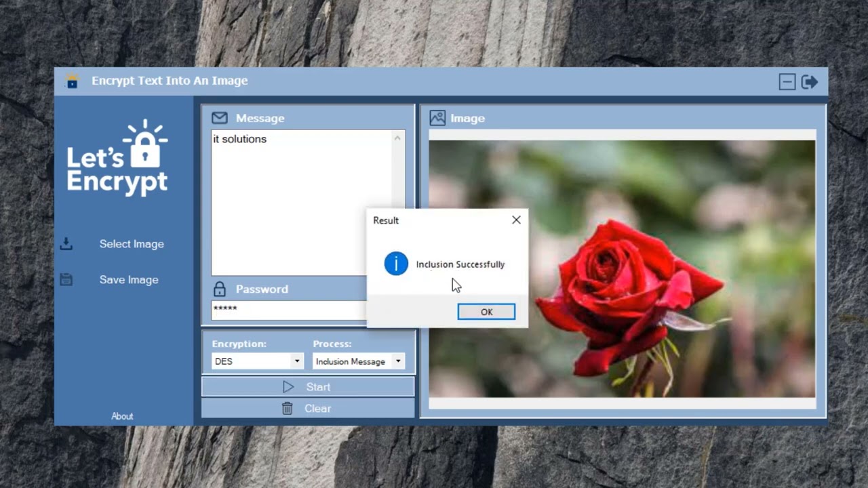Viewport: 868px width, 488px height.
Task: Click the 'Encrypt Text Into An Image' title
Action: tap(170, 81)
